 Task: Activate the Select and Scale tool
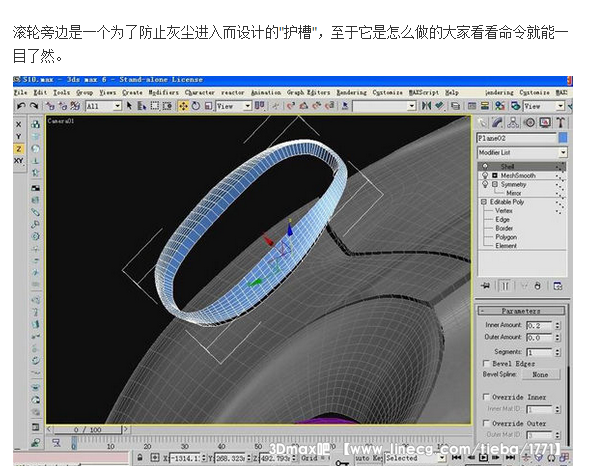tap(208, 106)
